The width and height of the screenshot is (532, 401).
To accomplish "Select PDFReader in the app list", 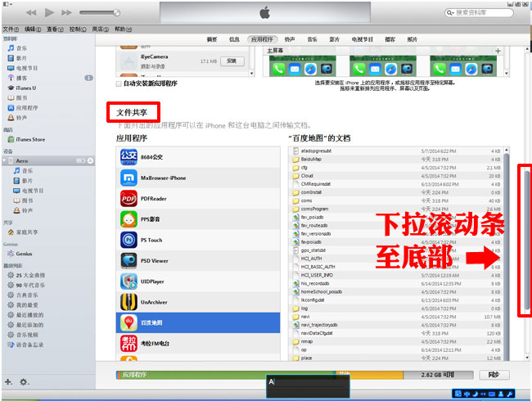I will (x=198, y=199).
